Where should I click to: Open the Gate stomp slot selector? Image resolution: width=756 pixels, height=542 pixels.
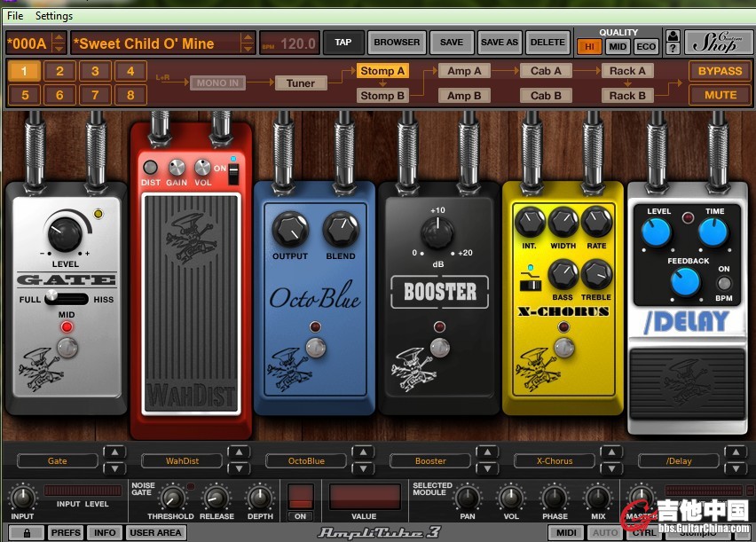(x=58, y=461)
